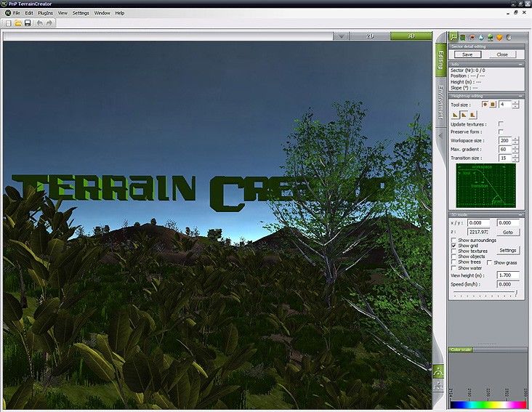
Task: Click the 3D mode Settings button
Action: coord(508,250)
